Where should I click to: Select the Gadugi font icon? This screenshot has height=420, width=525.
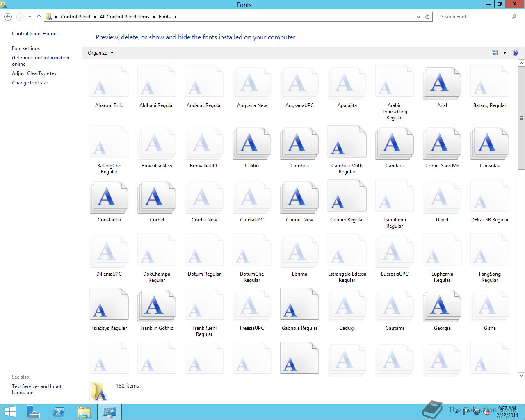pyautogui.click(x=347, y=306)
